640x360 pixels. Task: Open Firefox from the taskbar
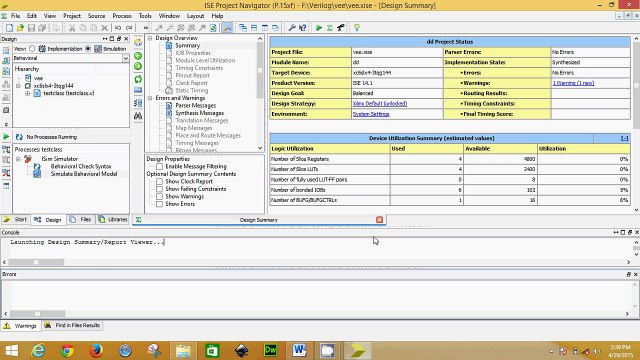point(96,351)
